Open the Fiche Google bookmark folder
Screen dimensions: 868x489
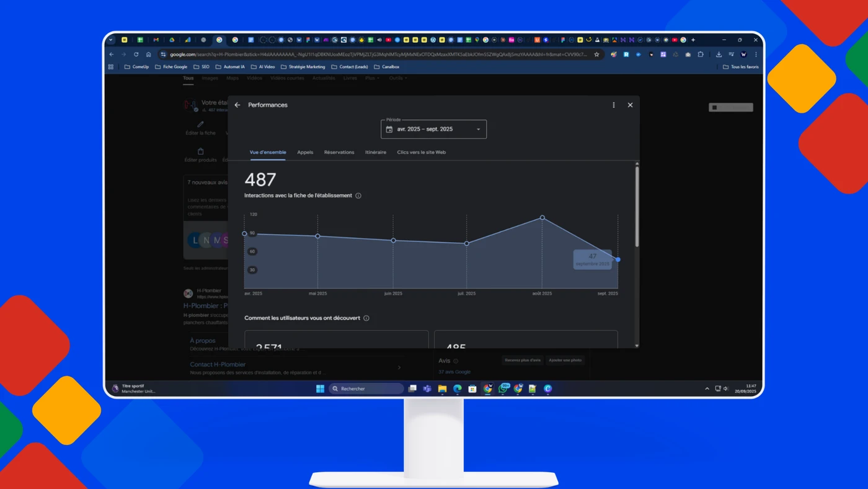click(x=171, y=67)
